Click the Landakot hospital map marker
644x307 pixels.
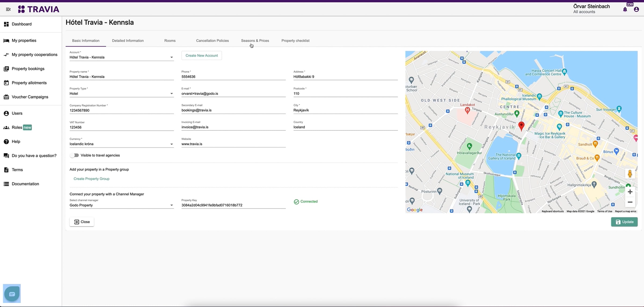[x=467, y=110]
